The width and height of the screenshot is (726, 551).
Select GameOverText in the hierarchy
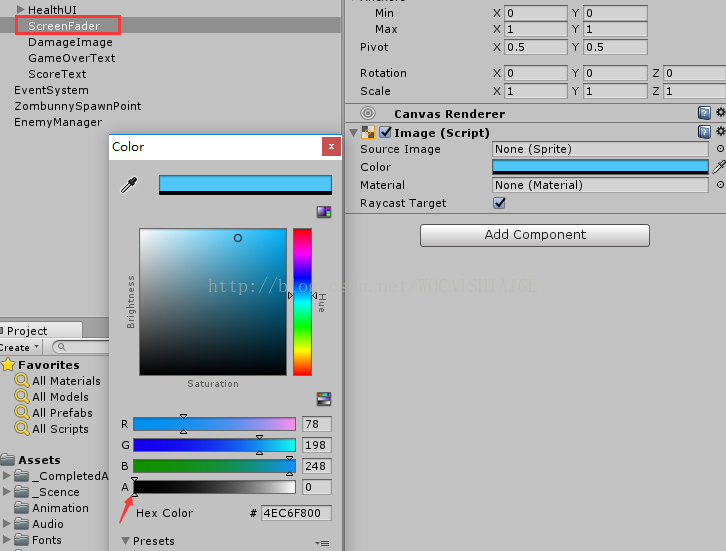pos(71,58)
